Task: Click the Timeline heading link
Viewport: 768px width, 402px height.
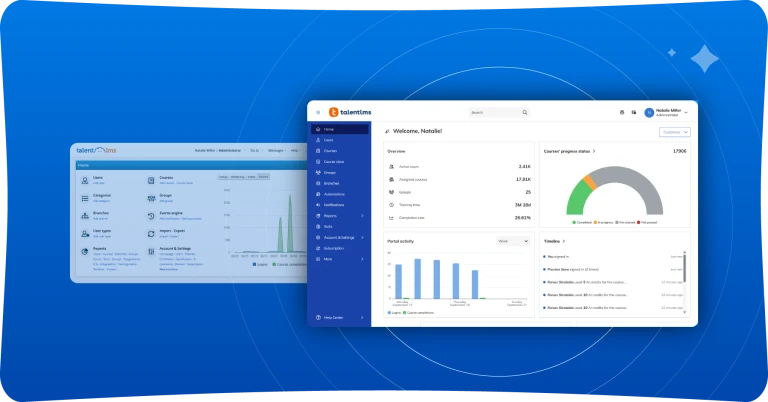Action: click(552, 240)
